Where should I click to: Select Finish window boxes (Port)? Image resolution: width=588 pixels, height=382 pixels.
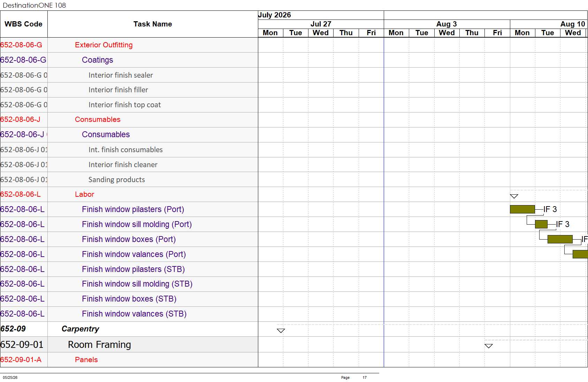pyautogui.click(x=129, y=239)
